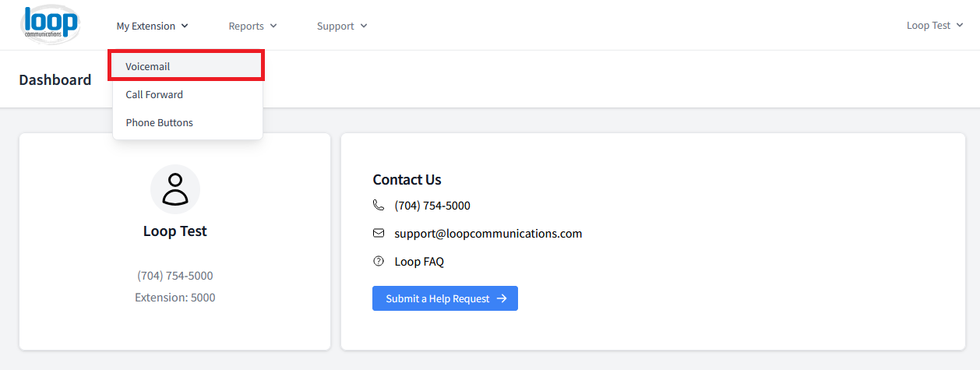Click Extension: 5000 text on profile card
This screenshot has width=980, height=370.
coord(175,298)
